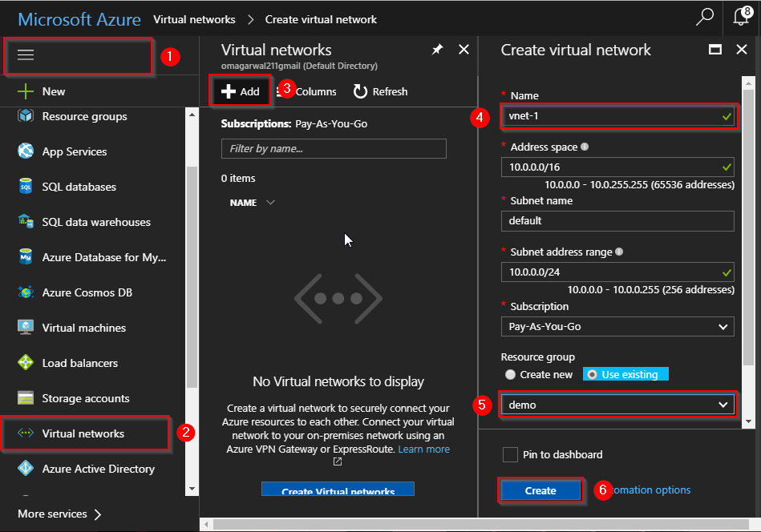Image resolution: width=761 pixels, height=532 pixels.
Task: Expand More services chevron
Action: pos(98,514)
